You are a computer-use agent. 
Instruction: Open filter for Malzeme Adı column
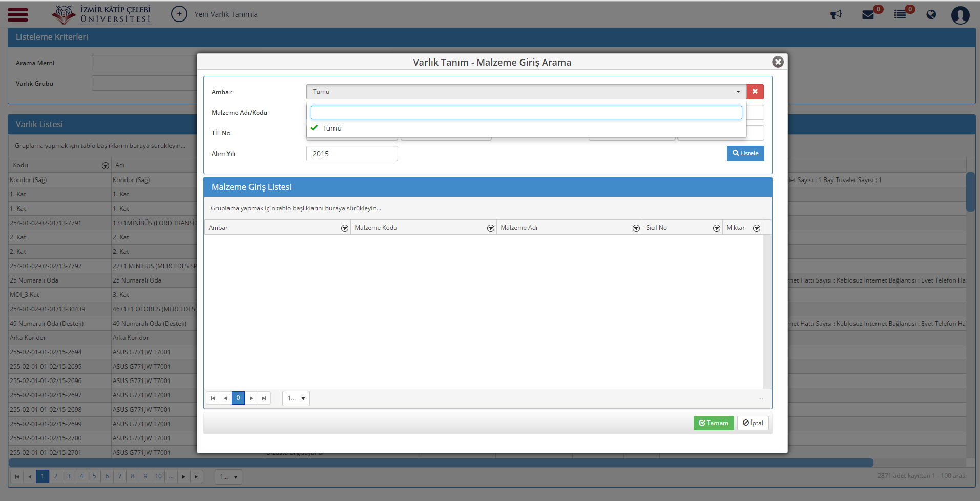point(636,228)
